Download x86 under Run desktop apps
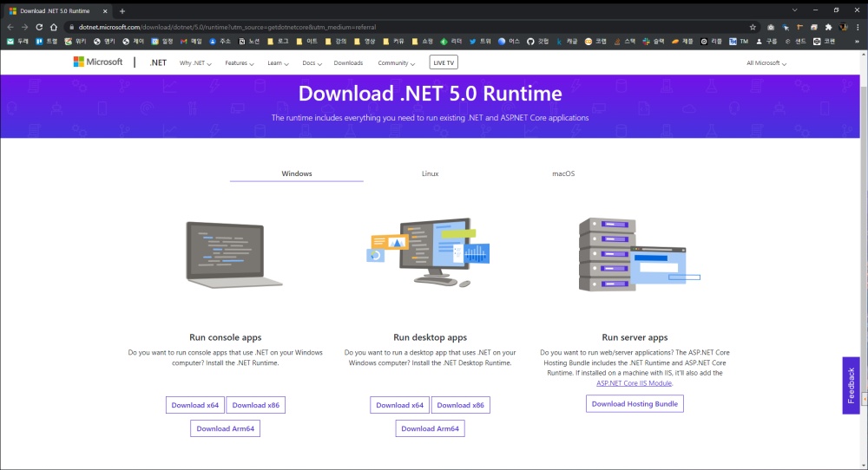Viewport: 868px width, 470px height. tap(461, 405)
